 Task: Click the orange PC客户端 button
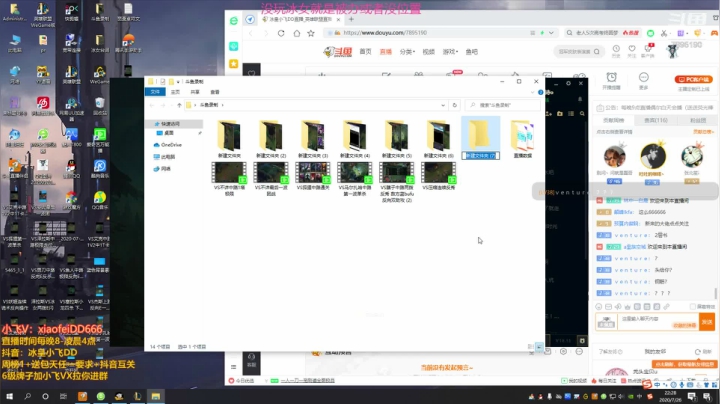click(x=693, y=79)
